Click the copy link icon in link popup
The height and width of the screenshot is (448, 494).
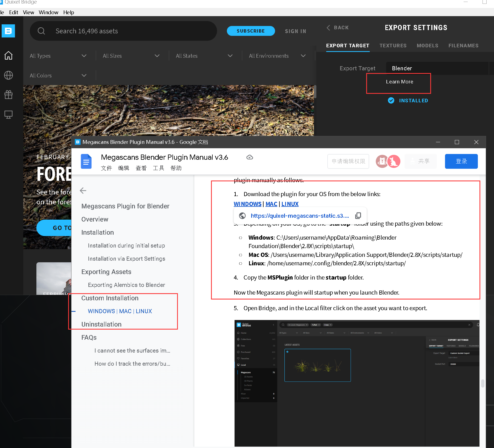(358, 216)
